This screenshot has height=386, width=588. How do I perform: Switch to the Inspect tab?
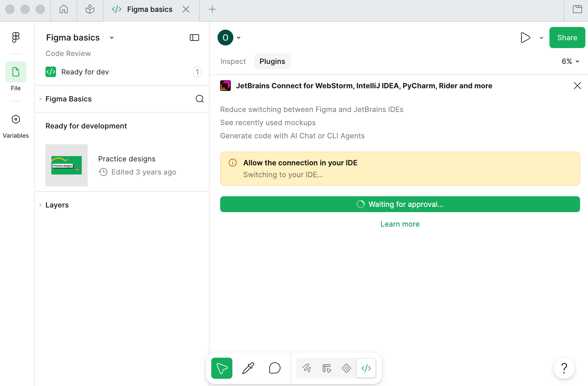(233, 61)
